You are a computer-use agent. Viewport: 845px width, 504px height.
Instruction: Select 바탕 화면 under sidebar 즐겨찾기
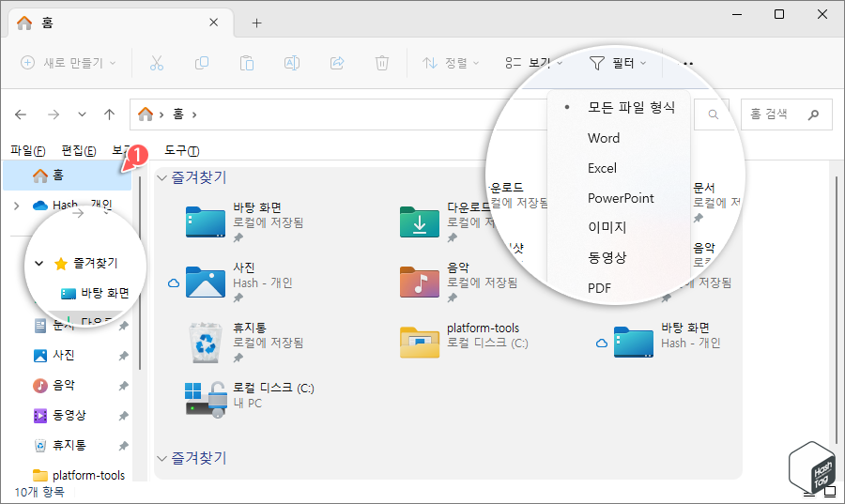click(x=95, y=293)
